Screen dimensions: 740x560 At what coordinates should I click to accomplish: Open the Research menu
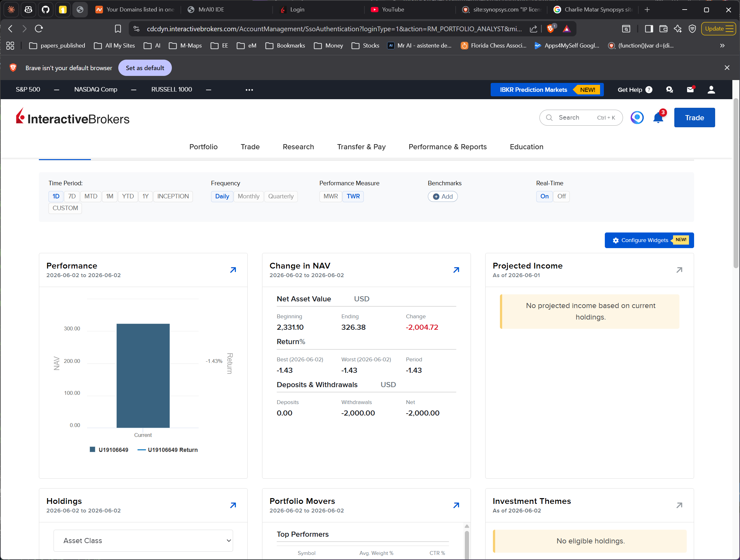tap(298, 147)
